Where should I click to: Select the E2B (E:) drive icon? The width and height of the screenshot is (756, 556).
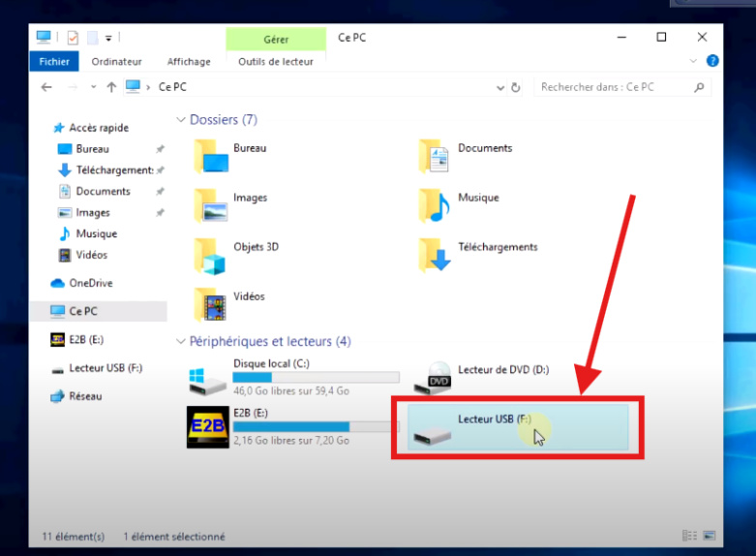pos(208,427)
